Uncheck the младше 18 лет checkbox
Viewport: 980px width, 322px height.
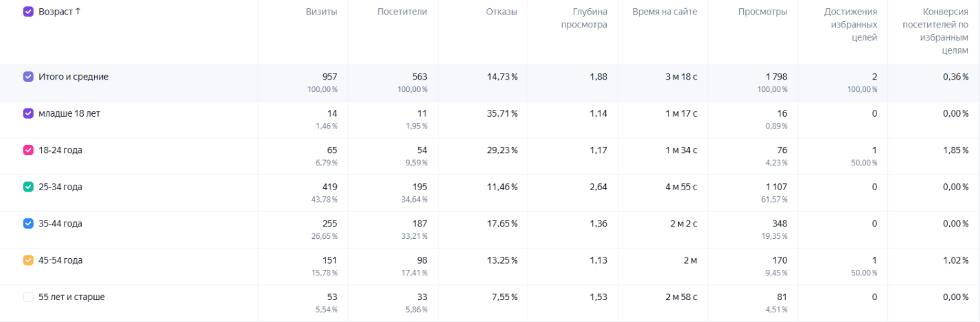tap(28, 113)
